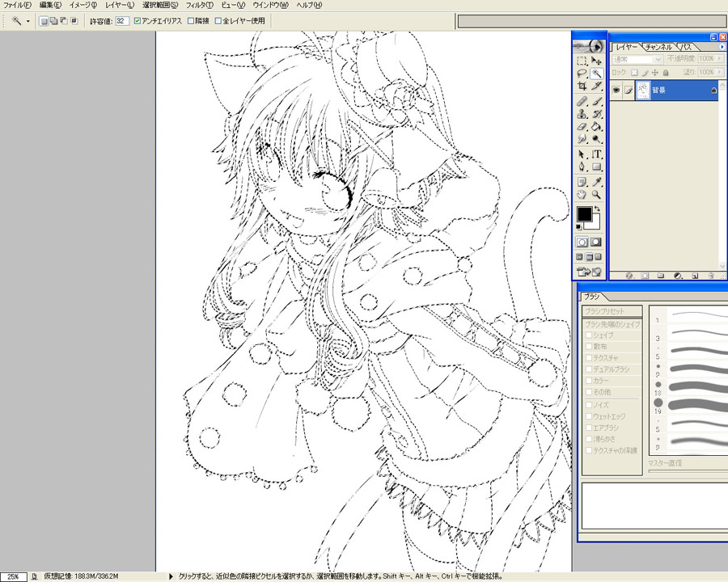The width and height of the screenshot is (728, 582).
Task: Select the Magic Wand tool in toolbox
Action: 597,74
